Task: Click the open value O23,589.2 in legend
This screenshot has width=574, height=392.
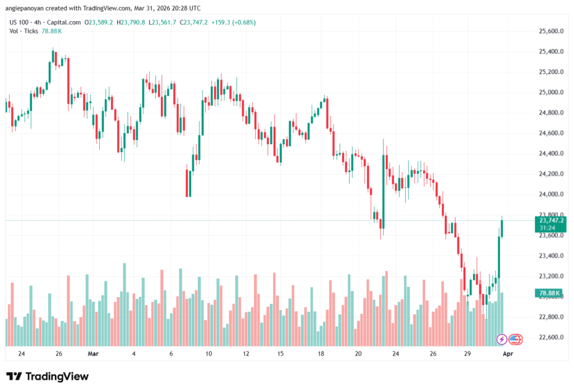Action: (x=99, y=22)
